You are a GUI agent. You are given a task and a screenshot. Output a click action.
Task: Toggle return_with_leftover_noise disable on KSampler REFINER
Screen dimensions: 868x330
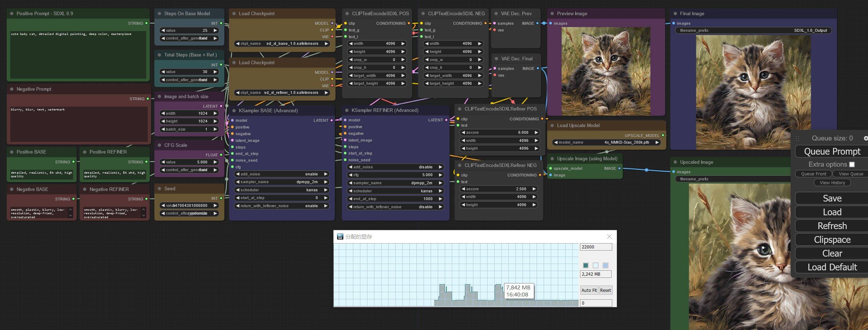[x=395, y=207]
